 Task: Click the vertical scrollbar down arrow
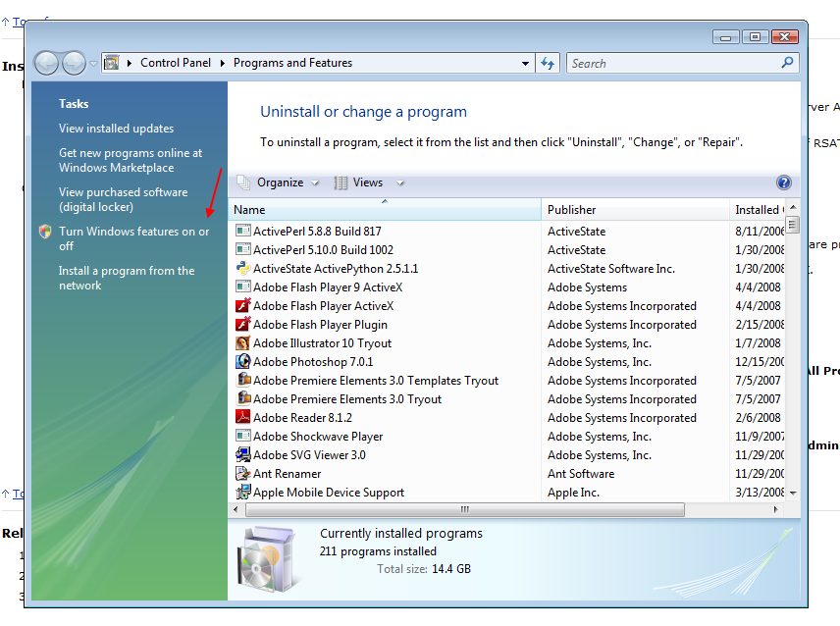(793, 493)
